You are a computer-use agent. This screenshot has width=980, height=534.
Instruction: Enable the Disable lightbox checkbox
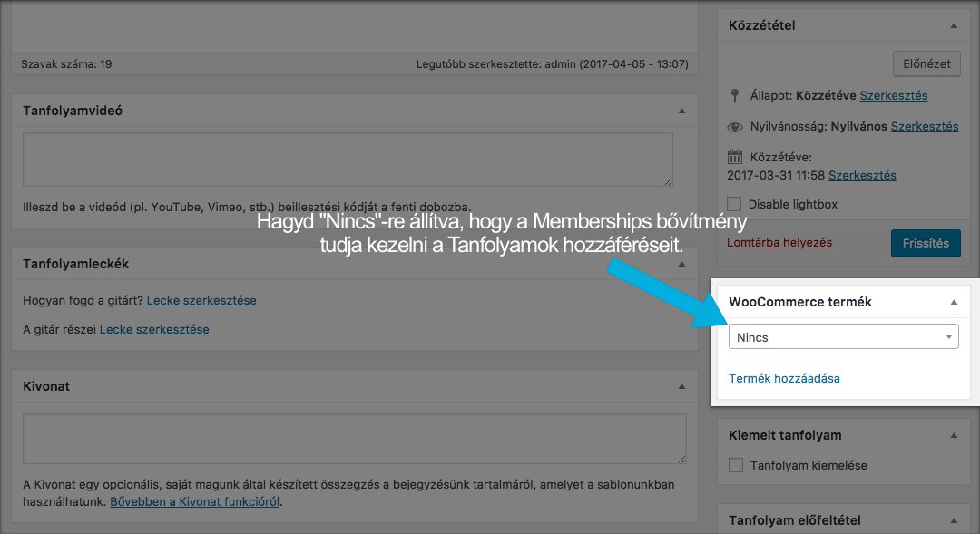point(734,204)
